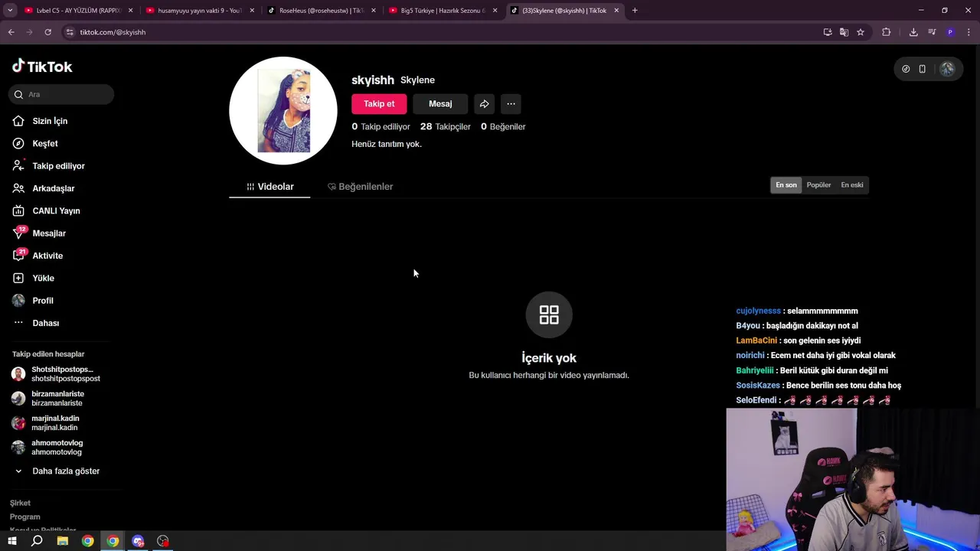Open the three-dot profile options menu
980x551 pixels.
tap(511, 104)
